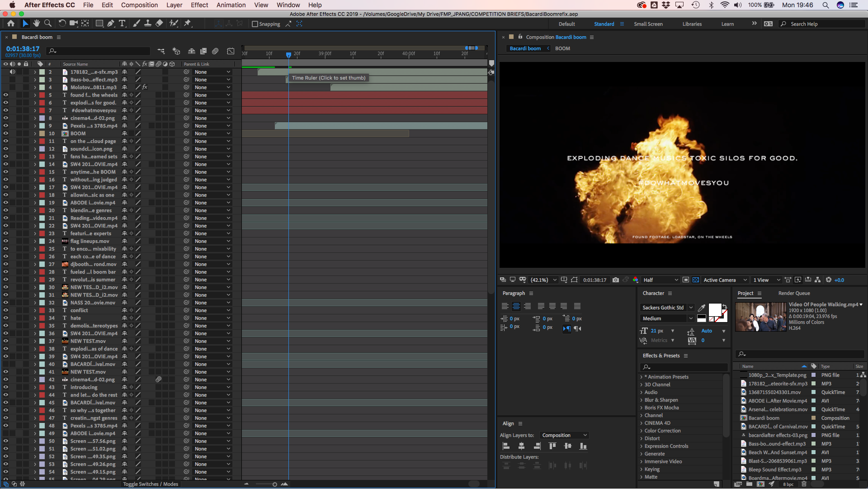Click the Draft 3D timeline icon
The width and height of the screenshot is (868, 489).
tap(176, 51)
